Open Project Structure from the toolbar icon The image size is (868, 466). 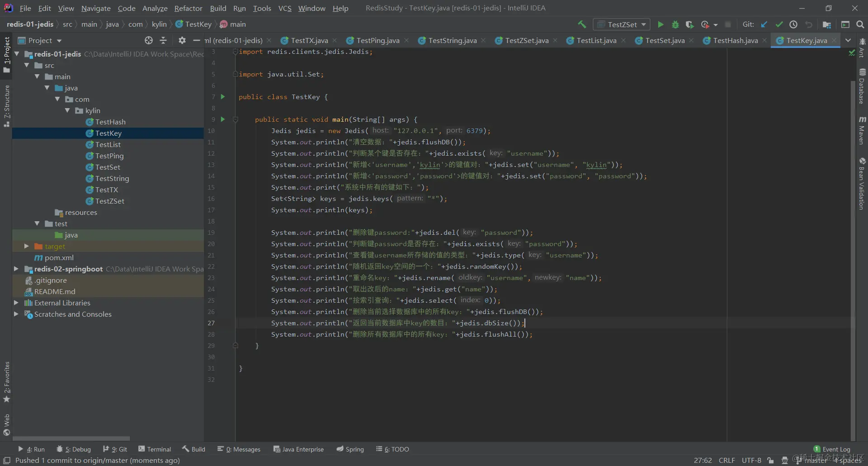point(827,24)
